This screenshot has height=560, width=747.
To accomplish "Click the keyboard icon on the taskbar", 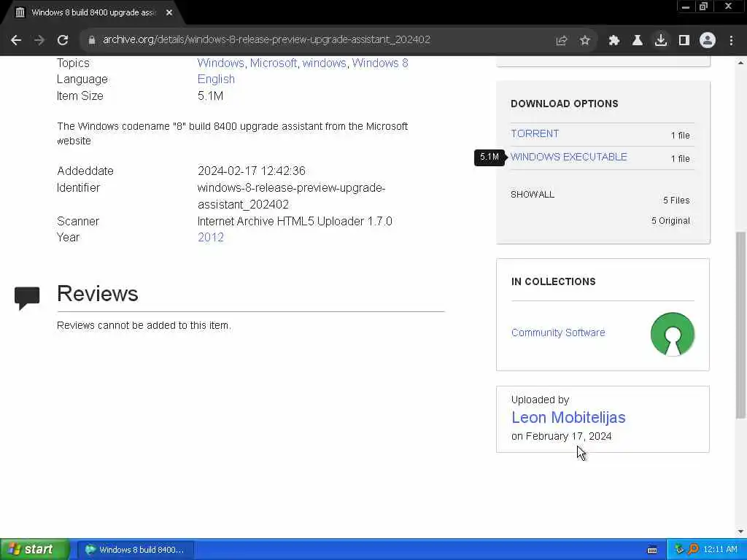I will click(652, 550).
